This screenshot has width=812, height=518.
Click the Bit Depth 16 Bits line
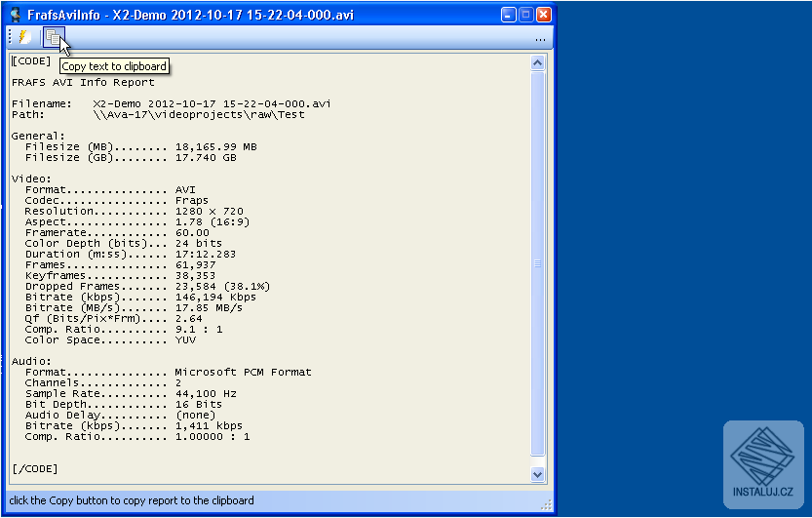[123, 405]
